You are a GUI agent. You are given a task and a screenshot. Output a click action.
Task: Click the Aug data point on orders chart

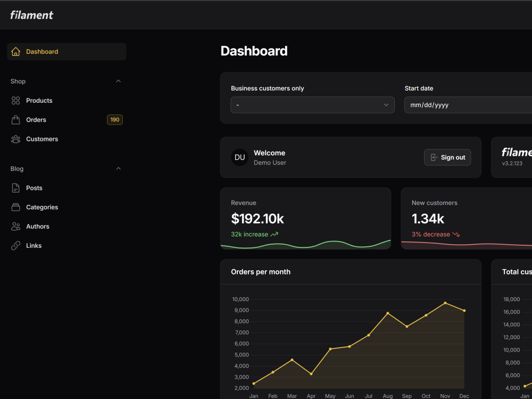[x=388, y=313]
